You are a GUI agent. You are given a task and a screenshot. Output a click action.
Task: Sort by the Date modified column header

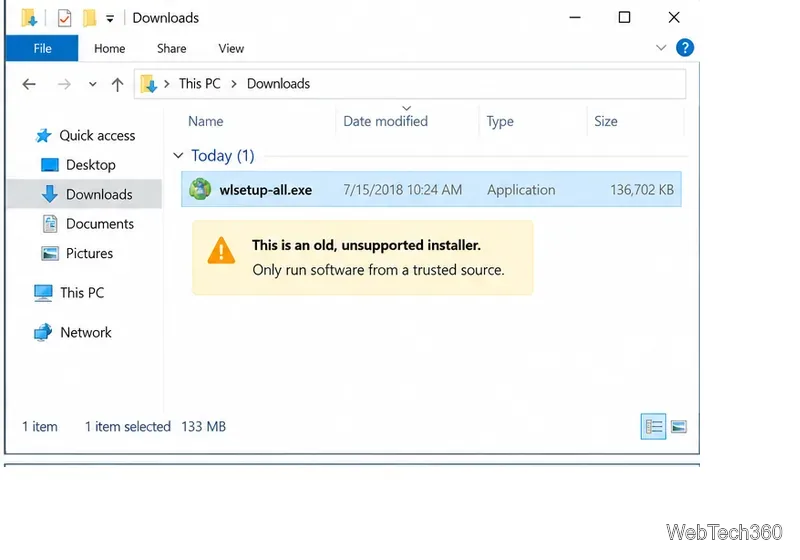tap(385, 121)
